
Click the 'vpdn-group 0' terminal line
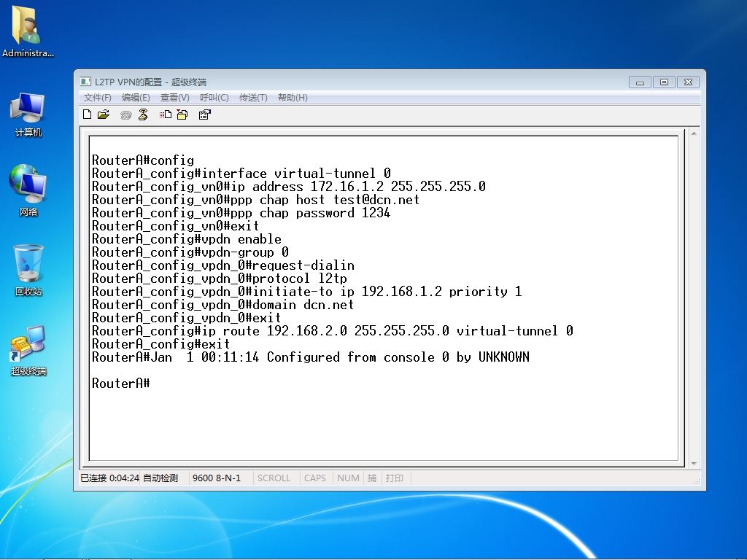[x=190, y=252]
